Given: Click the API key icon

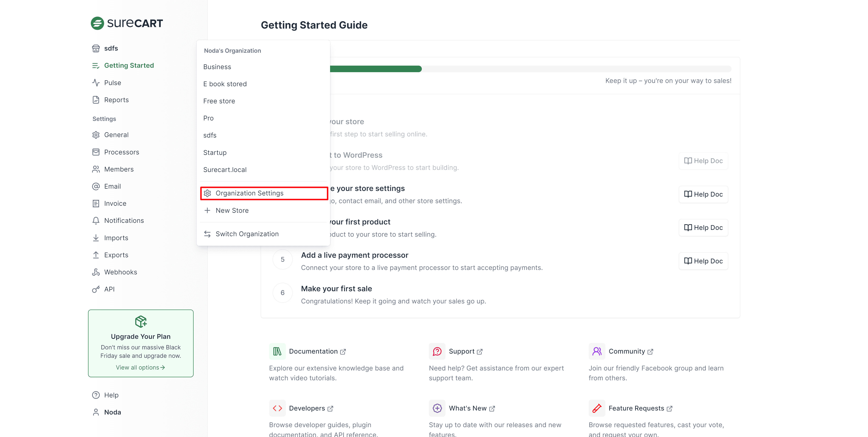Looking at the screenshot, I should point(96,289).
